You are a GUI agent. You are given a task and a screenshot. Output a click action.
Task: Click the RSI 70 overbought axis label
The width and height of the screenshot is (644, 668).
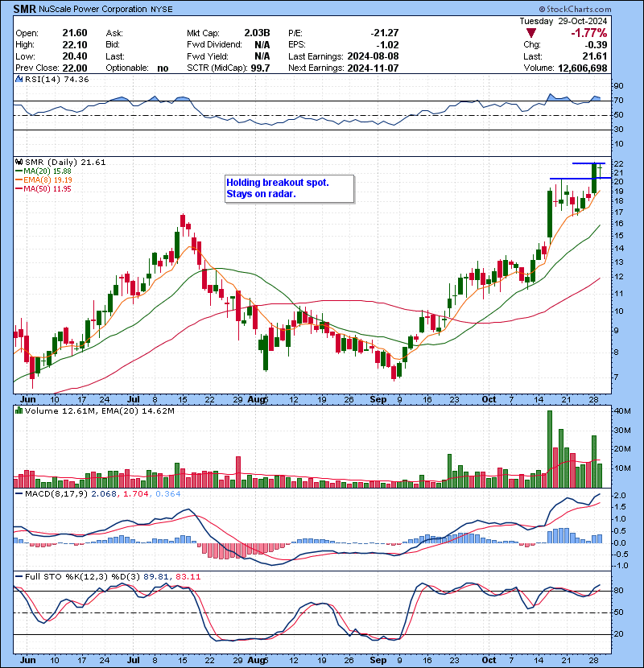click(619, 101)
